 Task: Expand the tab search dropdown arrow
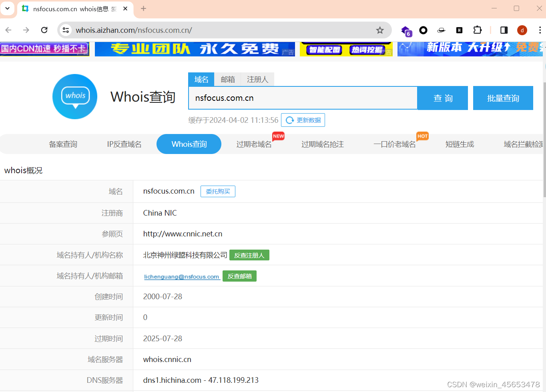pyautogui.click(x=7, y=8)
